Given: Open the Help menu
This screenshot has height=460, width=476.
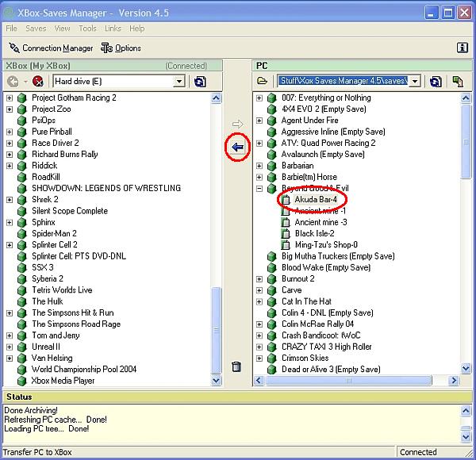Looking at the screenshot, I should tap(137, 29).
